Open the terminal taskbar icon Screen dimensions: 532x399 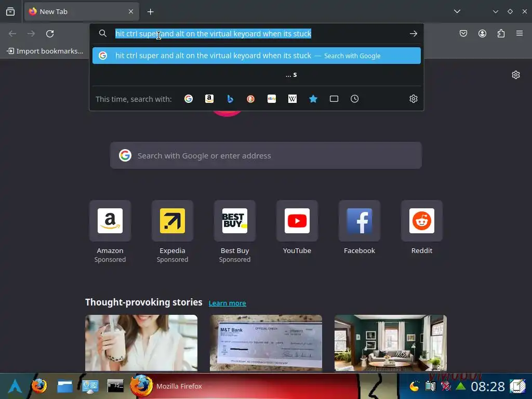point(115,386)
